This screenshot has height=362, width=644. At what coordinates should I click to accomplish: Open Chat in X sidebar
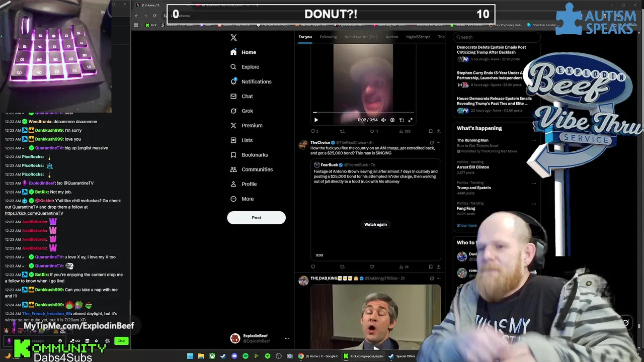tap(242, 96)
